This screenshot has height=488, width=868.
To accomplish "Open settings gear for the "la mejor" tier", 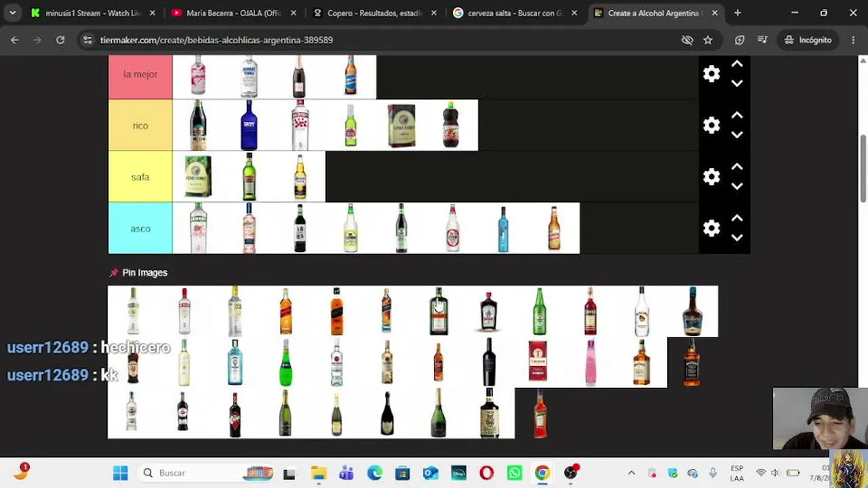I will (711, 74).
